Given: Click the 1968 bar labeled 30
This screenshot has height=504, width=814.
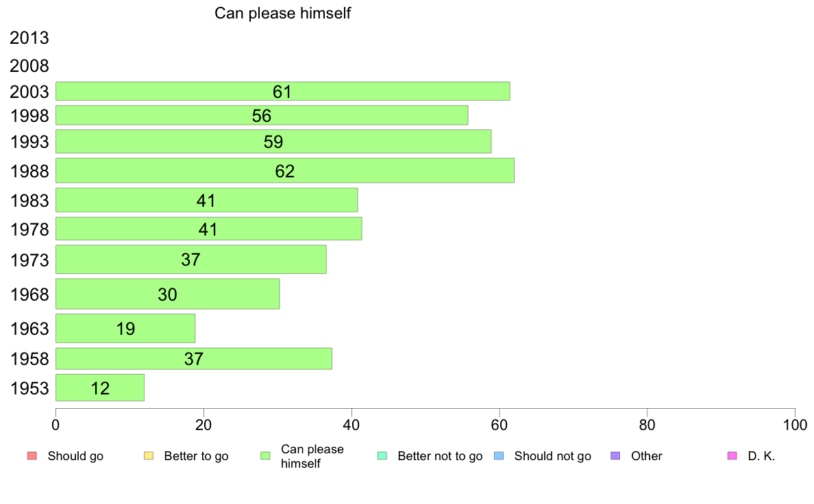Looking at the screenshot, I should [x=168, y=294].
